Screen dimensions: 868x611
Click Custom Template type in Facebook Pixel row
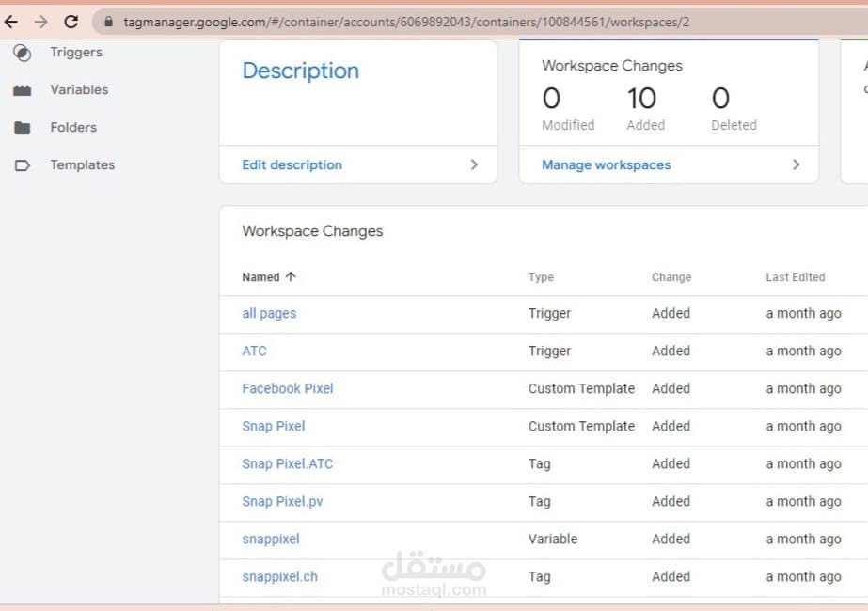(x=581, y=388)
